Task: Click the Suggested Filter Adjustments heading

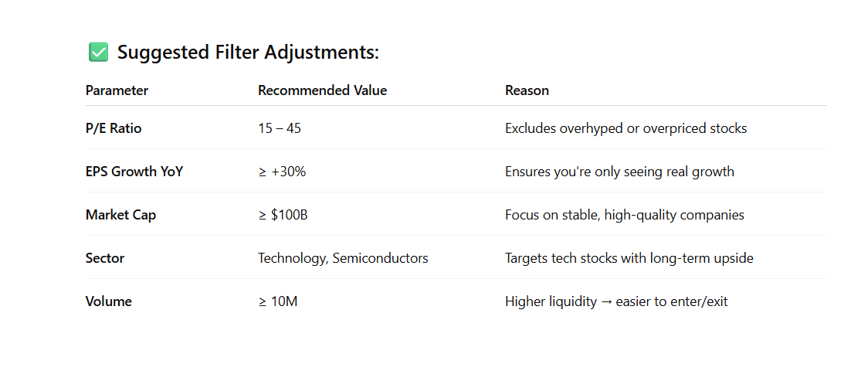Action: (x=248, y=53)
